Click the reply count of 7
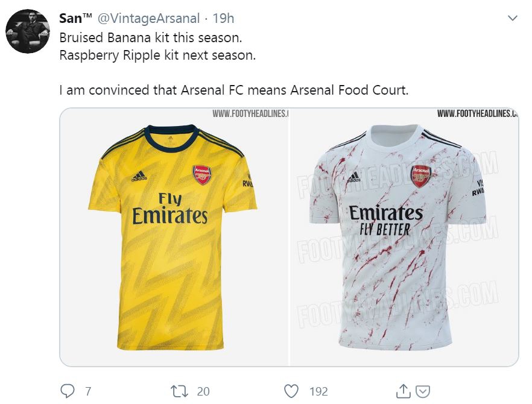 [88, 391]
